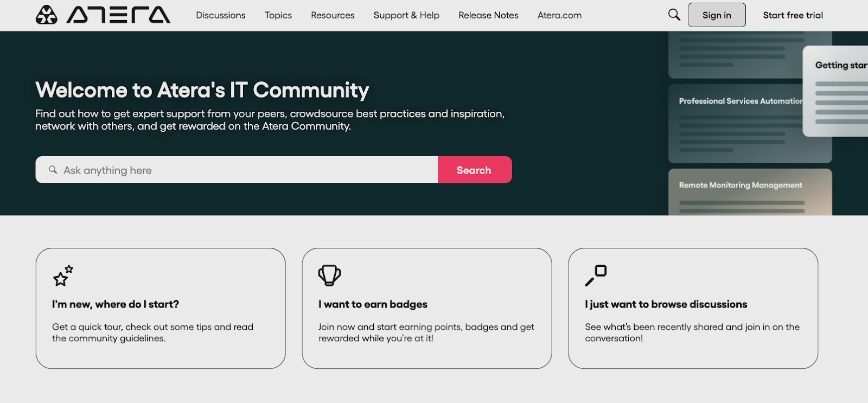Click the 'Get a quick tour' description text
The width and height of the screenshot is (868, 403).
[152, 332]
